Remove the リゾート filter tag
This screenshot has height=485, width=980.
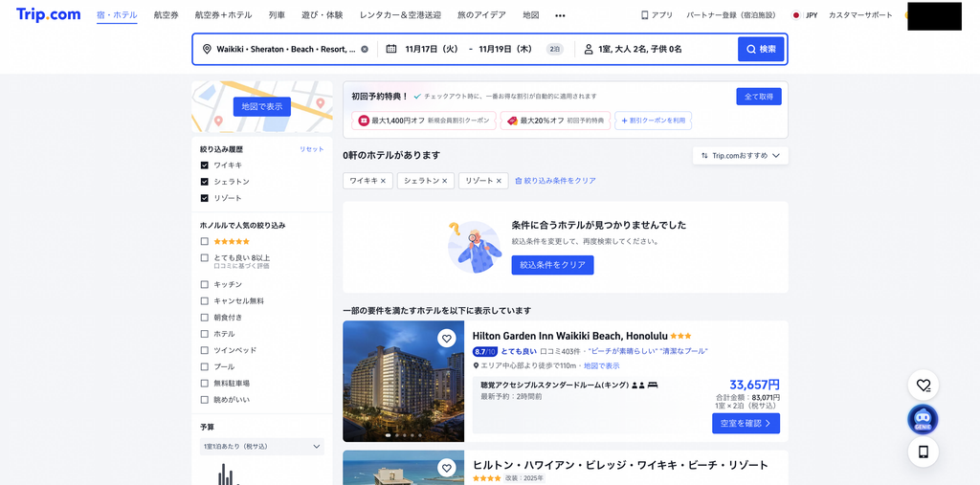pos(499,181)
